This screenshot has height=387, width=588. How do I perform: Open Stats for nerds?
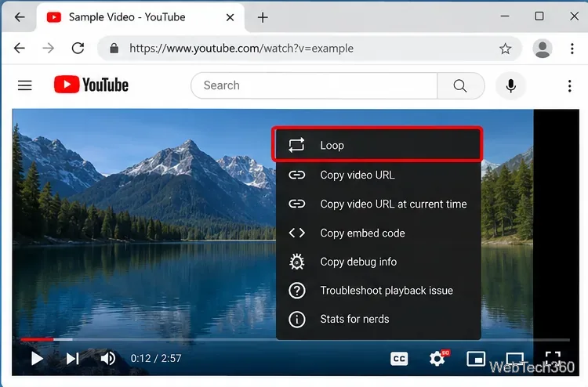tap(379, 319)
